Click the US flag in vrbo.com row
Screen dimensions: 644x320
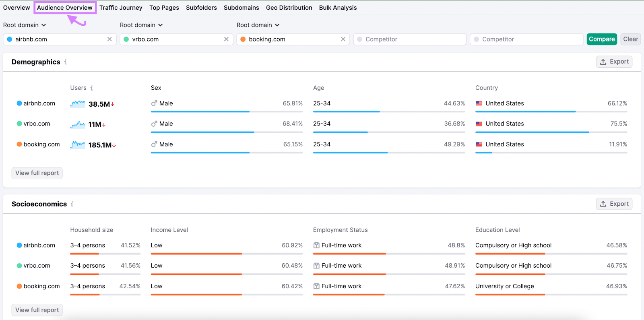[479, 124]
